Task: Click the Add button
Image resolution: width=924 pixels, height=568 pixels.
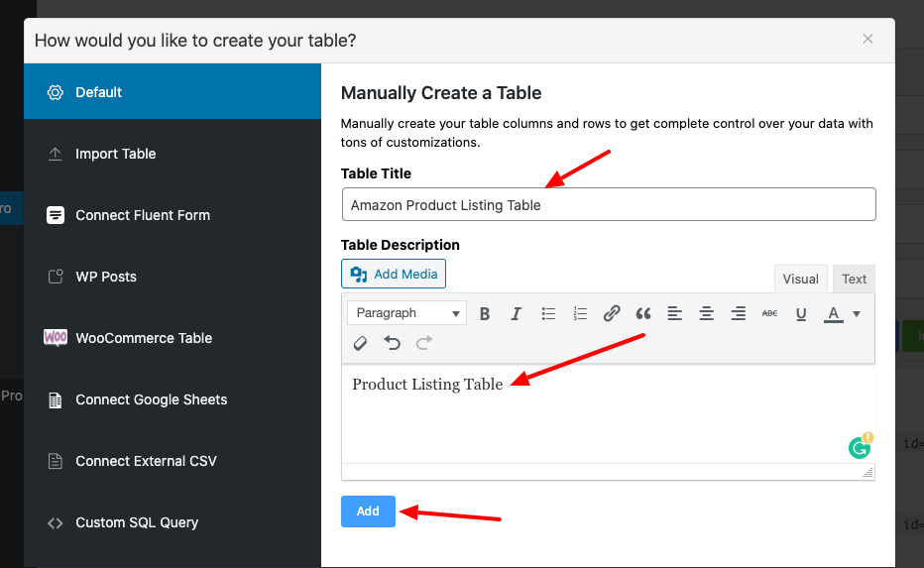Action: point(368,511)
